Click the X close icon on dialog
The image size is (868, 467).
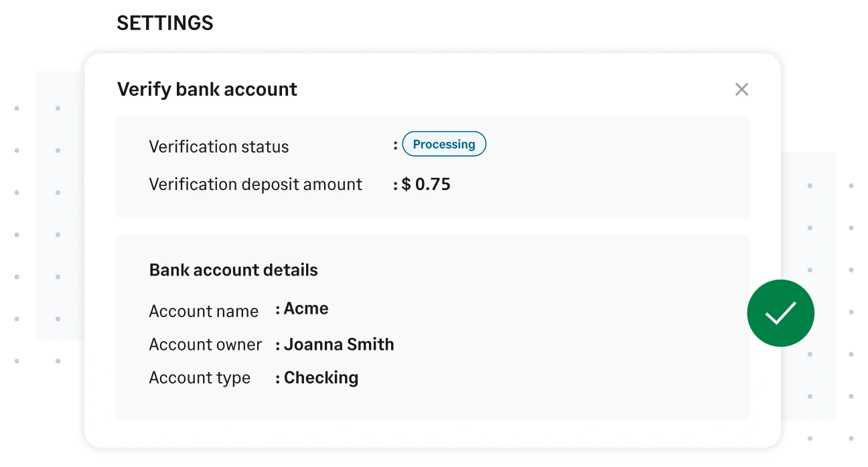(x=741, y=89)
